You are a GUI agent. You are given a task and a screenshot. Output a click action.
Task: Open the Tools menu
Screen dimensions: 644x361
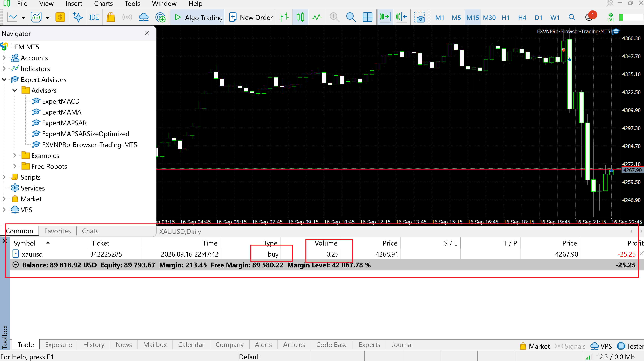click(x=132, y=4)
